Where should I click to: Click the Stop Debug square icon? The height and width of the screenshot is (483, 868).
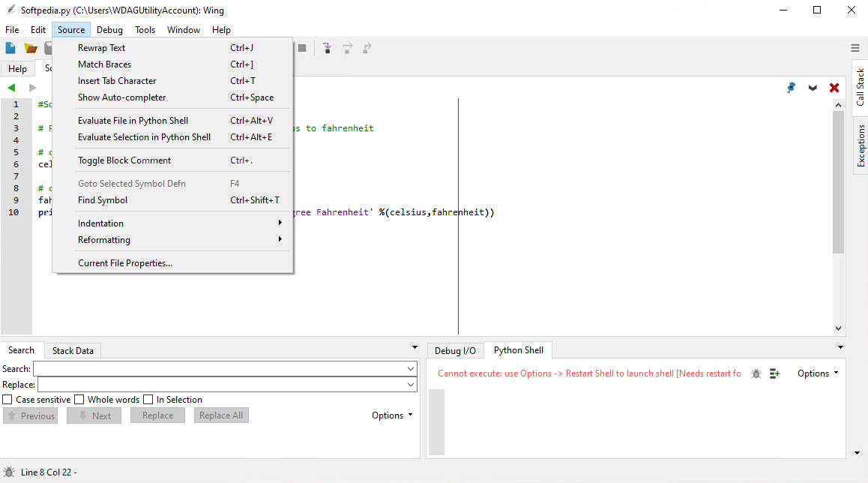click(302, 48)
